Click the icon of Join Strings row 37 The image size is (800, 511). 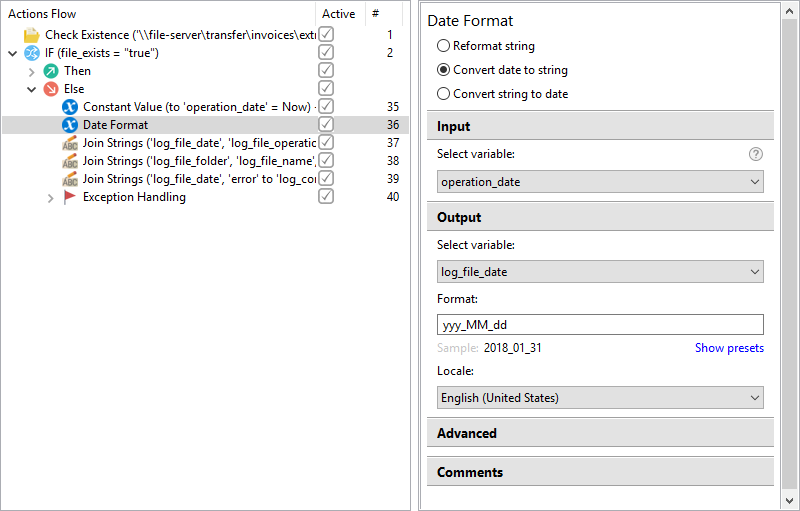point(70,143)
